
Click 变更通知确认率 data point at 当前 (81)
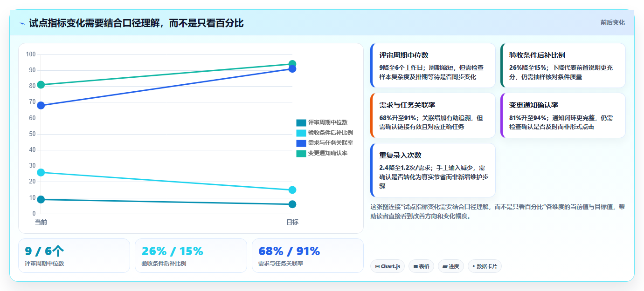[41, 85]
